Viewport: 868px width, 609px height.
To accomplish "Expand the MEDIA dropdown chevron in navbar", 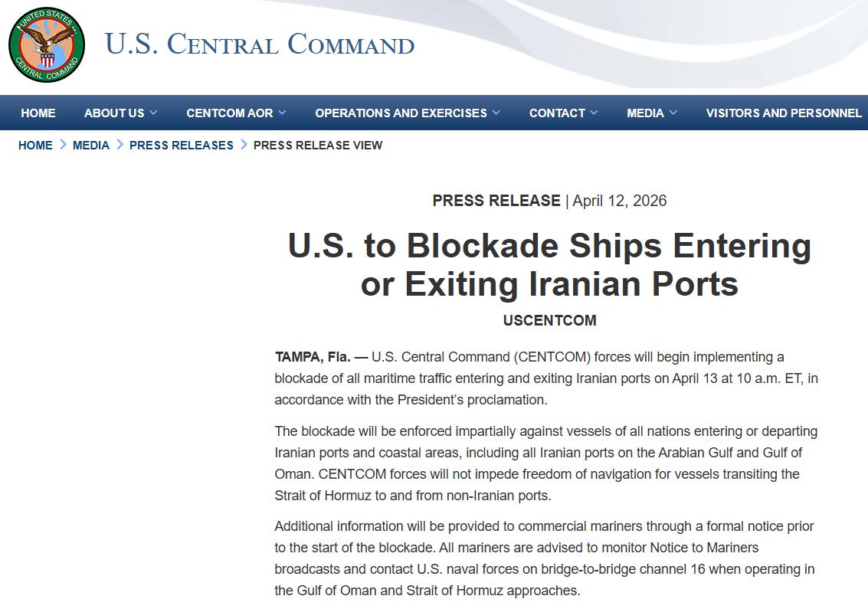I will point(673,113).
